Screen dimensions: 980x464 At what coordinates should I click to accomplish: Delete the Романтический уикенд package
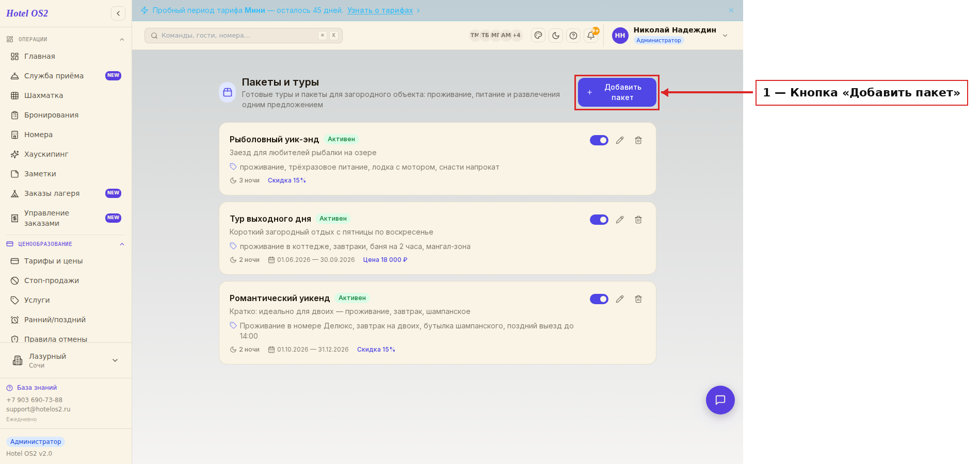(x=638, y=299)
